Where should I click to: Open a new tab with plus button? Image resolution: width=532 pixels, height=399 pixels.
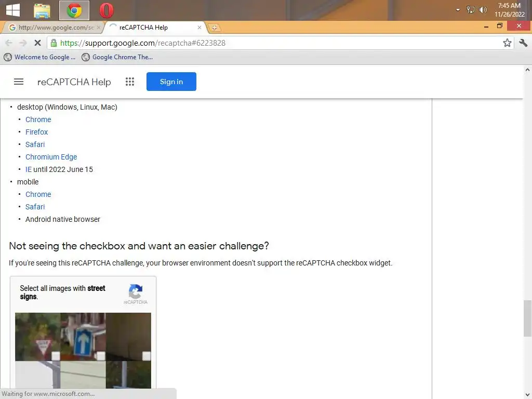pyautogui.click(x=214, y=28)
